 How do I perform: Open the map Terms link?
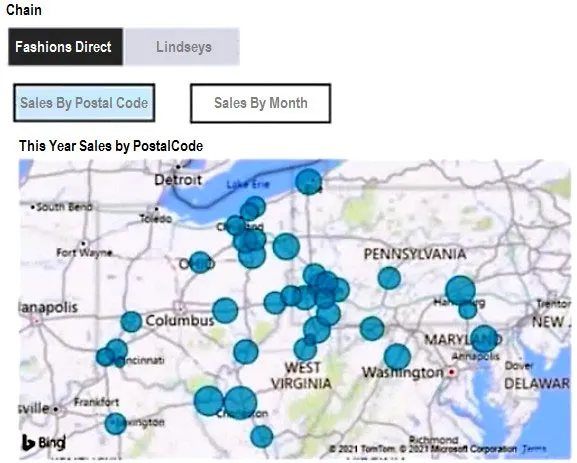pyautogui.click(x=534, y=449)
